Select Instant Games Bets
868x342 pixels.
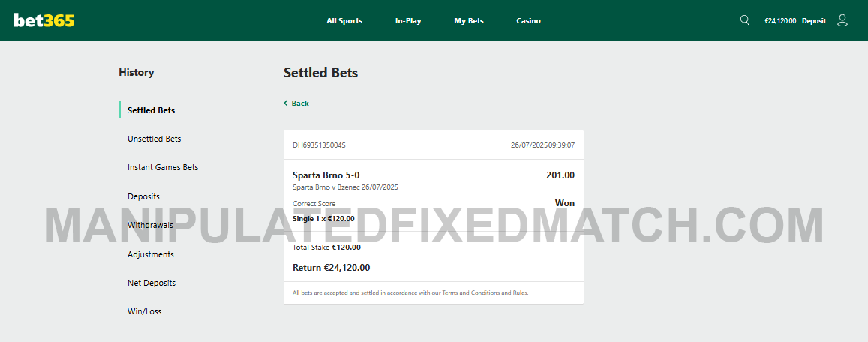coord(163,167)
